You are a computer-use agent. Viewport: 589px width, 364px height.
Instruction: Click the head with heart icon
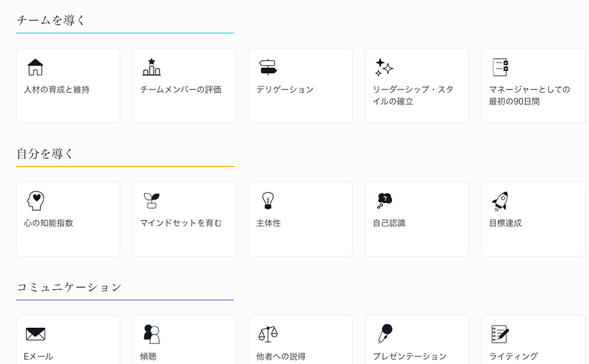click(x=35, y=200)
